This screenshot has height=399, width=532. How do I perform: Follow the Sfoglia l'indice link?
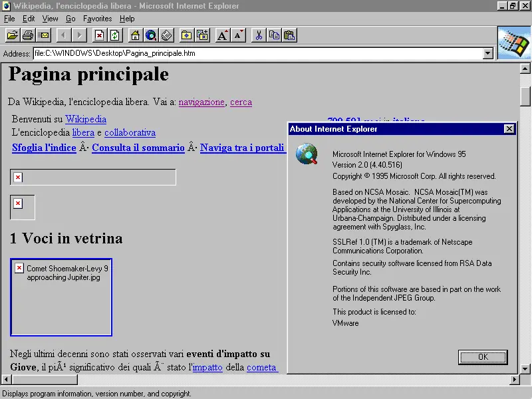[x=44, y=148]
